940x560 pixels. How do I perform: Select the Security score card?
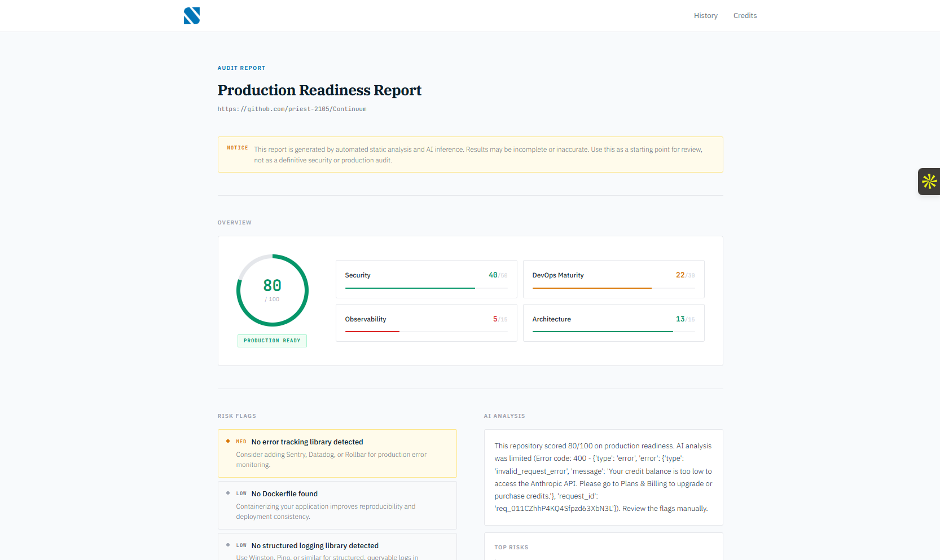click(426, 279)
